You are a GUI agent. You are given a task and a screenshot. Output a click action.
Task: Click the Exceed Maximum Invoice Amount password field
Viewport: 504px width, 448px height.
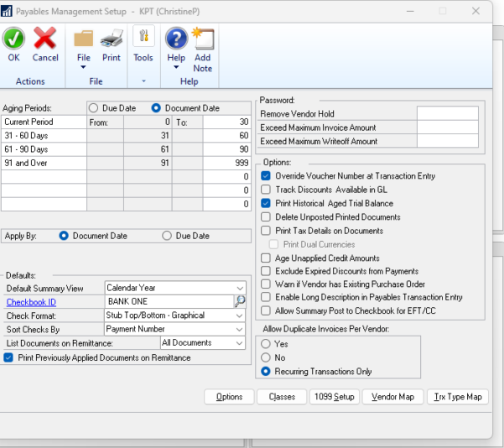pyautogui.click(x=448, y=128)
